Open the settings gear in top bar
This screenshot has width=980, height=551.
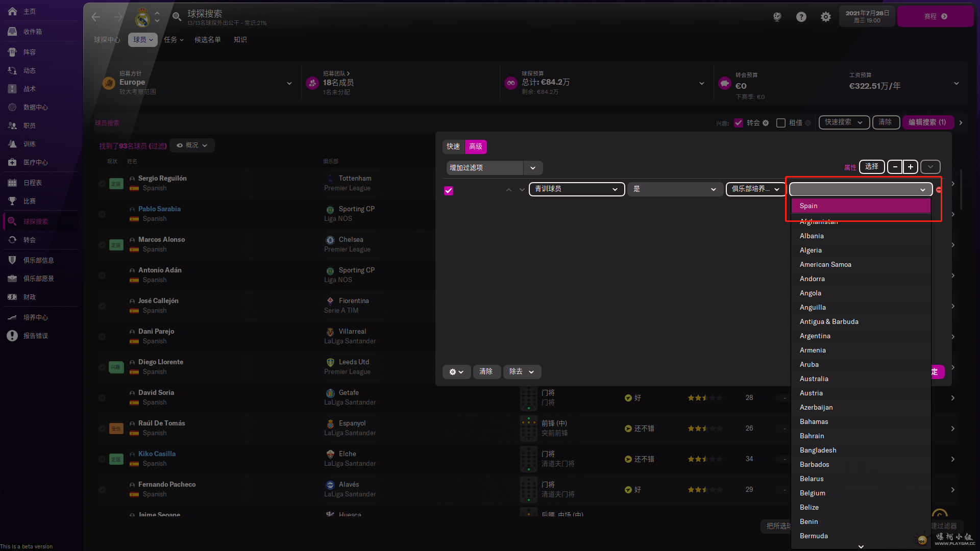click(826, 17)
